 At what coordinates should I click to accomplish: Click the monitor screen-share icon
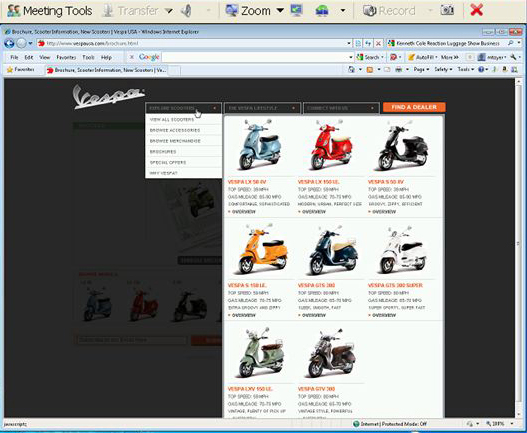tap(296, 11)
